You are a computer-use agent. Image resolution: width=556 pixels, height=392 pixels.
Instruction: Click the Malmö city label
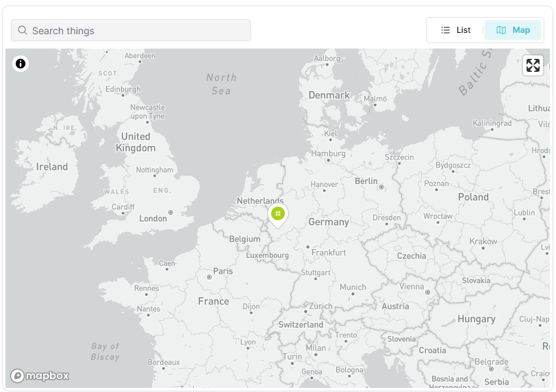click(375, 99)
